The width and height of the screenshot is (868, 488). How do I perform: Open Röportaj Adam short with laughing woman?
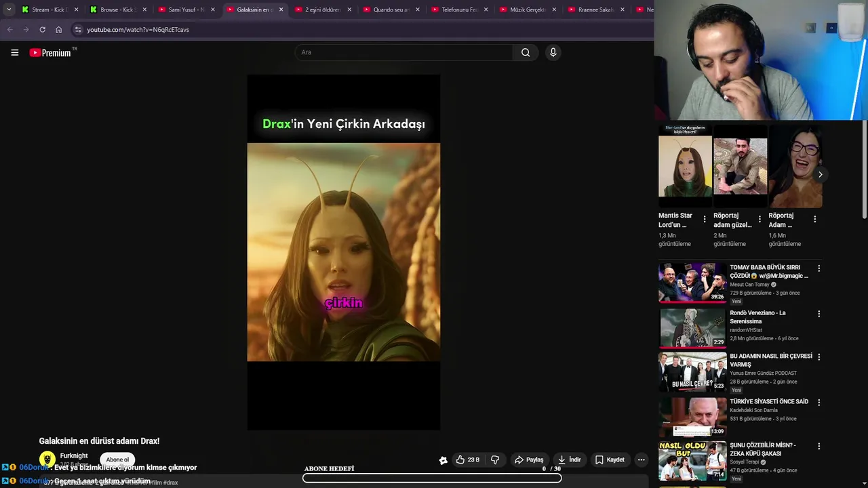795,166
